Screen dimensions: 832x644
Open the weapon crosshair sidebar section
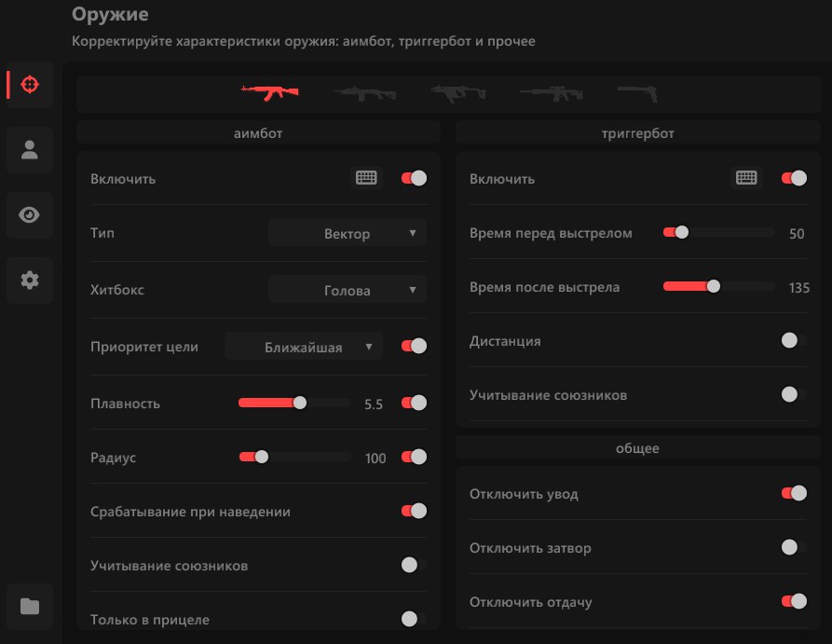(x=30, y=84)
